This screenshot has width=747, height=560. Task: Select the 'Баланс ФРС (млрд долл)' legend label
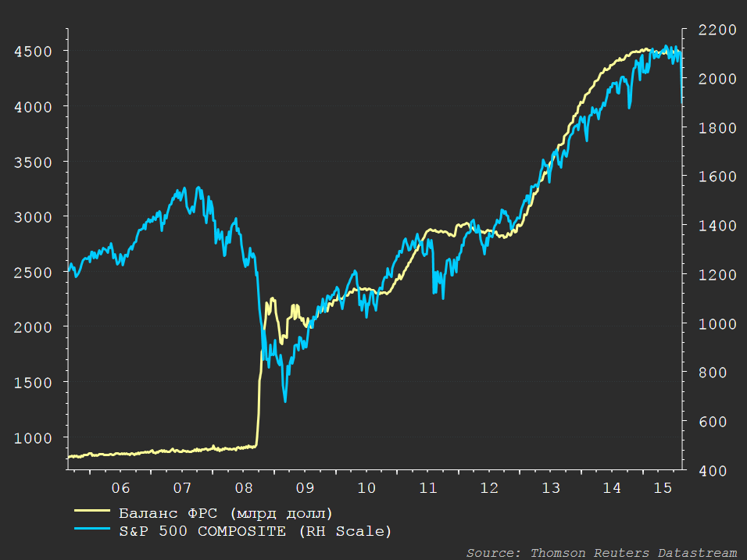click(226, 513)
